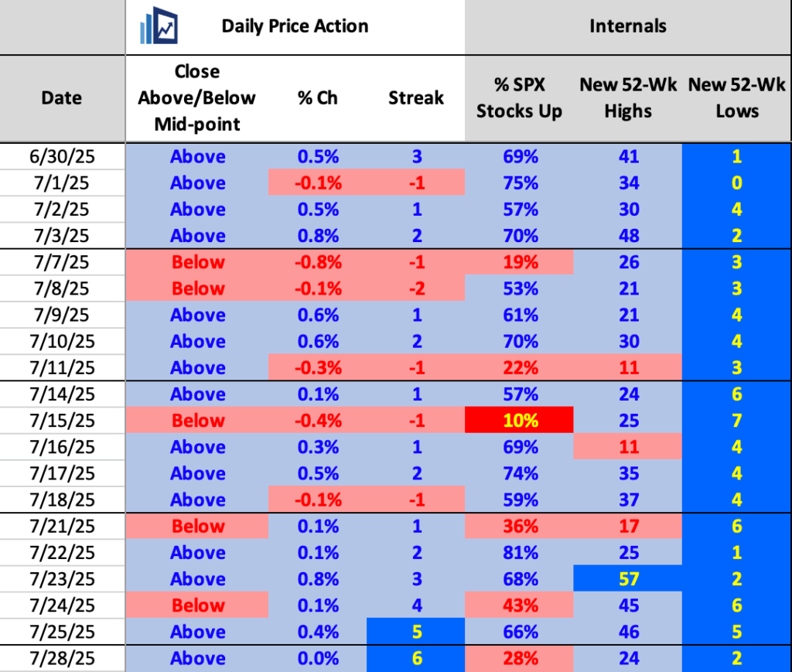Select the Internals header cell

(627, 26)
